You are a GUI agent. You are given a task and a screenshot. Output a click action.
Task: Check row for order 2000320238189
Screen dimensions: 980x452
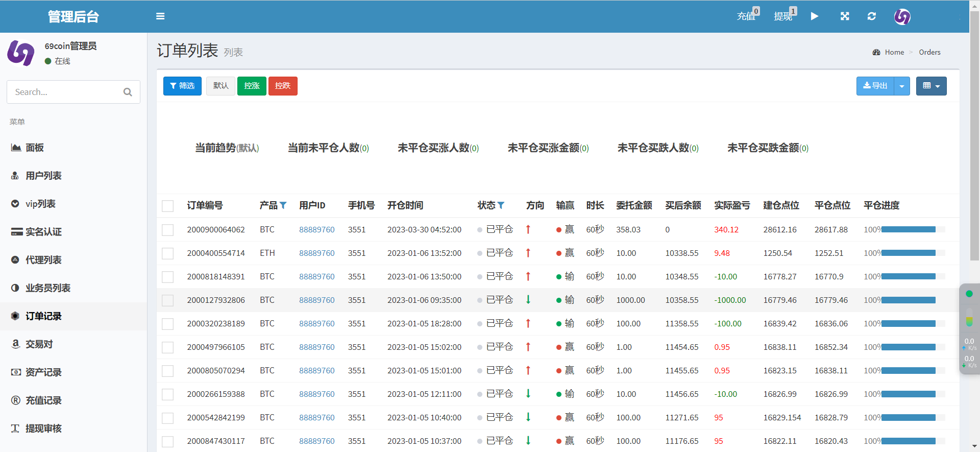pyautogui.click(x=167, y=324)
